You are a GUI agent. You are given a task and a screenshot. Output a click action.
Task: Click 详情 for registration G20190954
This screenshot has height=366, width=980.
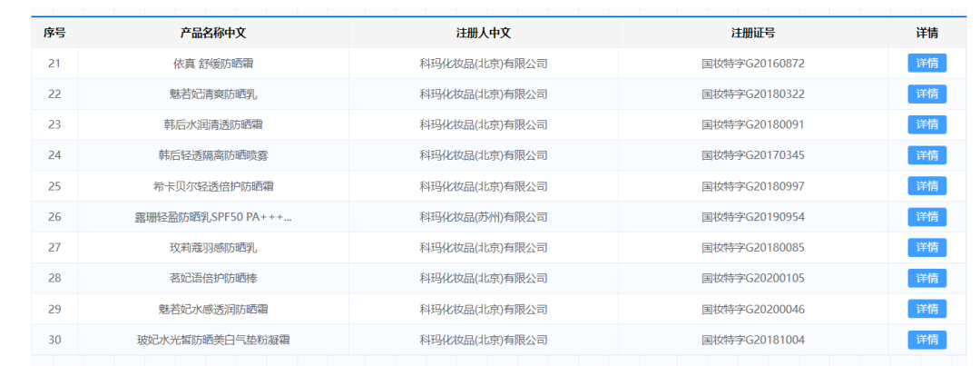click(926, 217)
